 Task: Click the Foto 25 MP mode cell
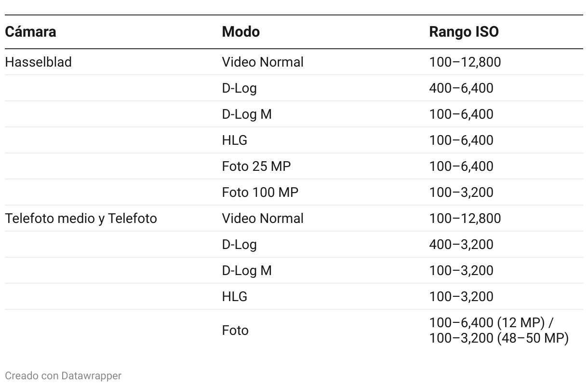256,166
